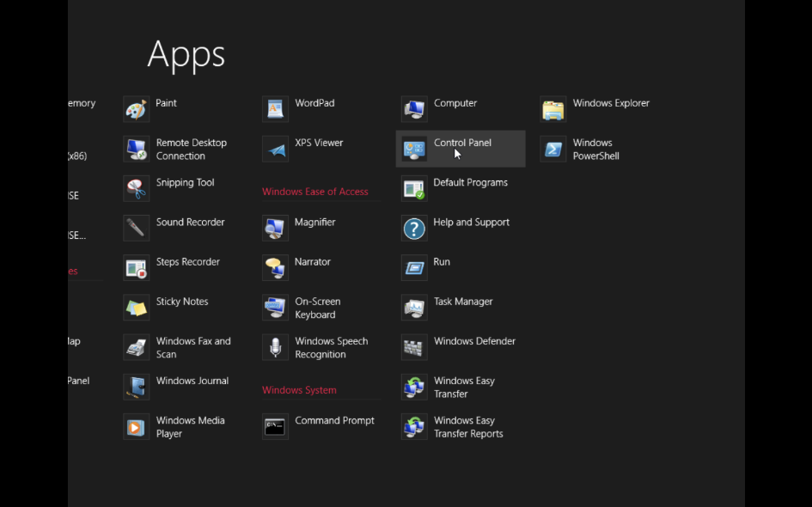Viewport: 812px width, 507px height.
Task: Open the Paint app icon
Action: pos(137,109)
